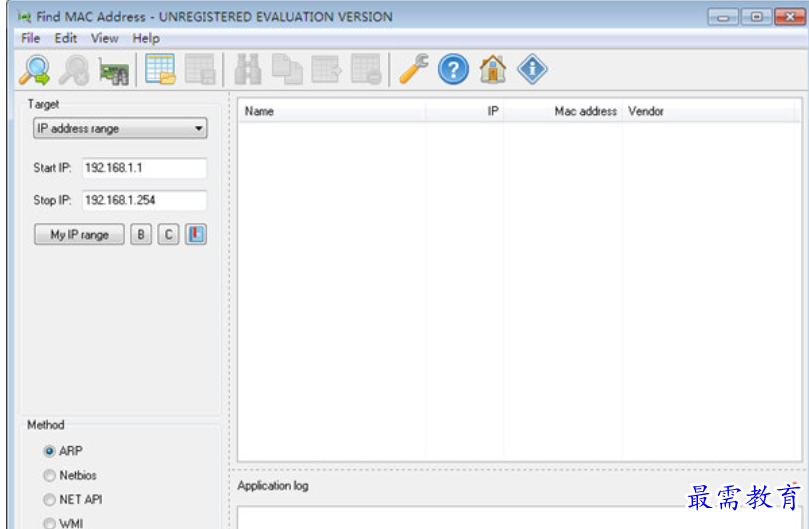The image size is (809, 529).
Task: Open options with the wrench icon
Action: [x=414, y=69]
